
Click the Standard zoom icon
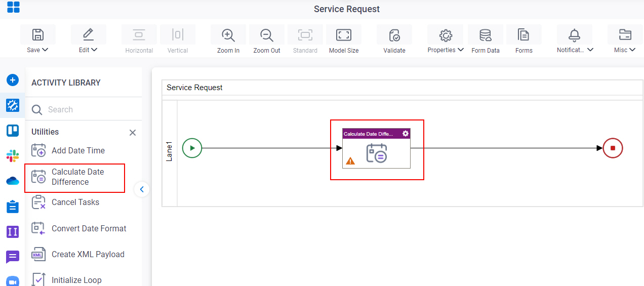tap(305, 34)
